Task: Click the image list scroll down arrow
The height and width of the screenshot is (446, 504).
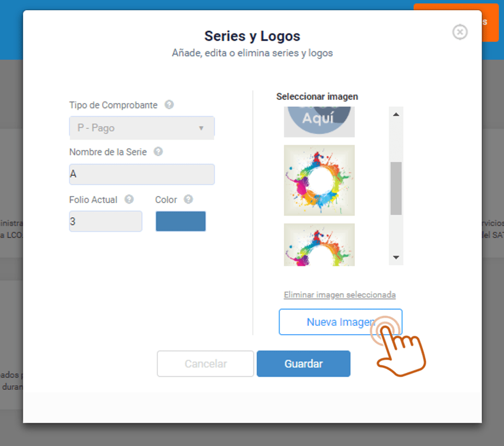Action: [396, 257]
